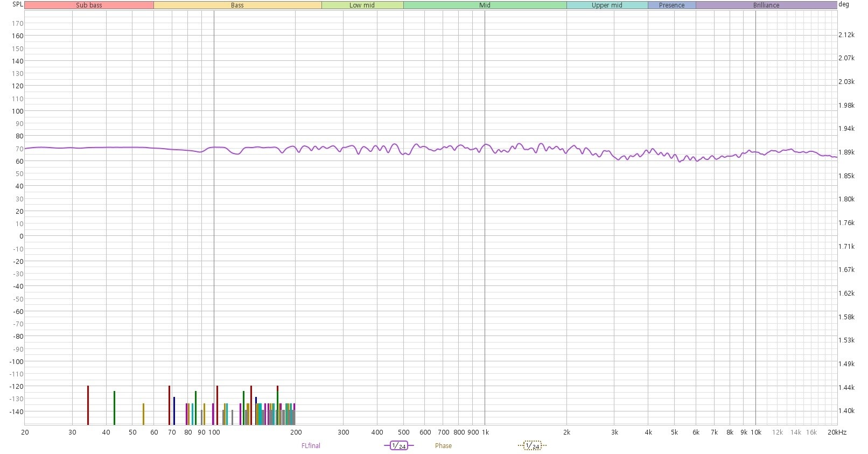Select the yellow bar between 50 and 60 Hz
Viewport: 868px width, 454px height.
(x=143, y=414)
